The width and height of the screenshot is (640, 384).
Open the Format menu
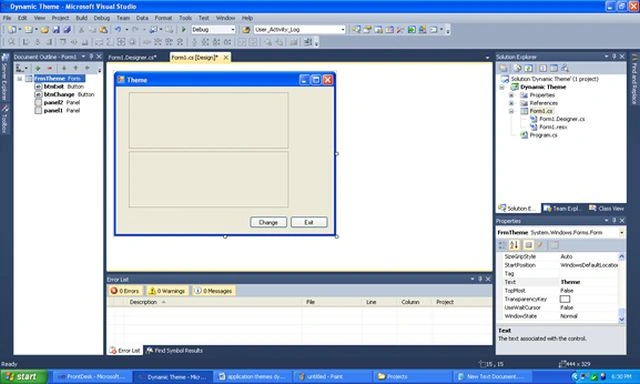tap(163, 18)
